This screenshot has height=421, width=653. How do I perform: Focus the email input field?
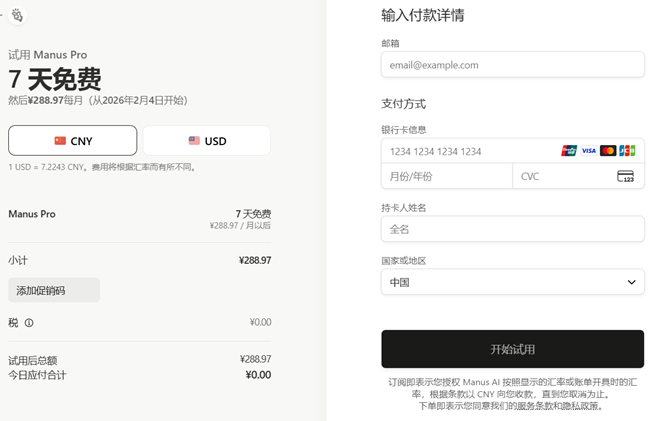512,65
